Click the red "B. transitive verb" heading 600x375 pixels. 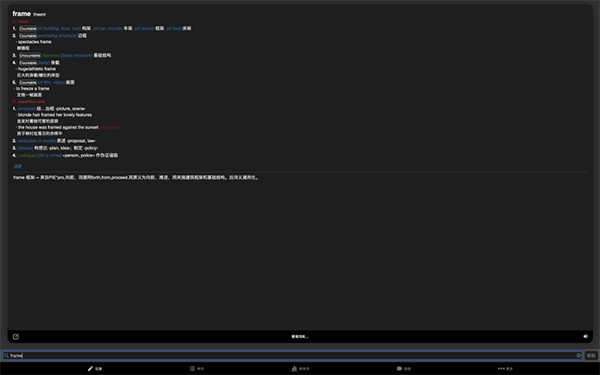(x=29, y=101)
